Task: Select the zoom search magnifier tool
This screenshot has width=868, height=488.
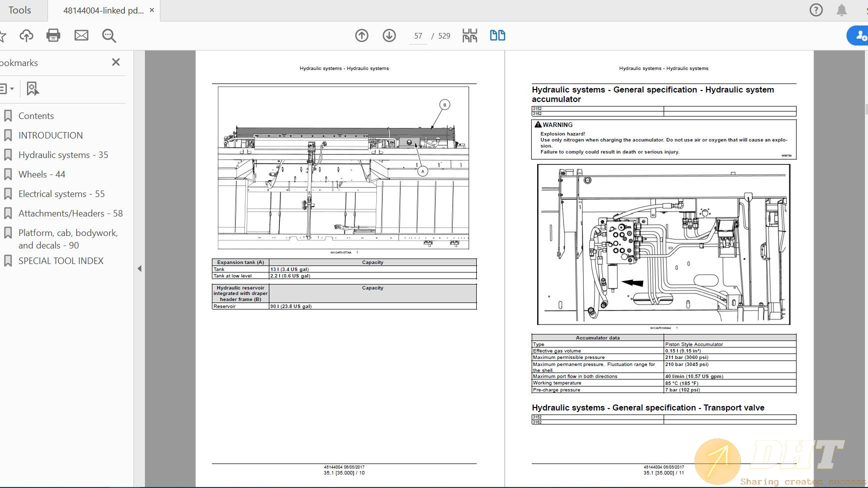Action: click(109, 35)
